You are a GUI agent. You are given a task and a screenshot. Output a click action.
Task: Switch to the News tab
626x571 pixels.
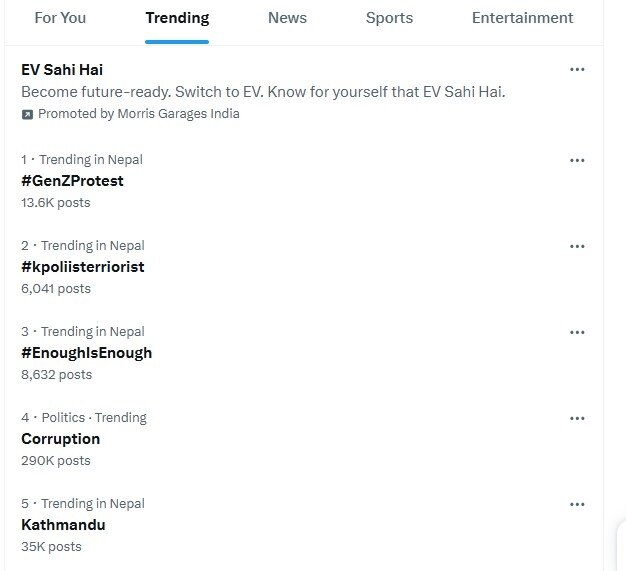(287, 18)
